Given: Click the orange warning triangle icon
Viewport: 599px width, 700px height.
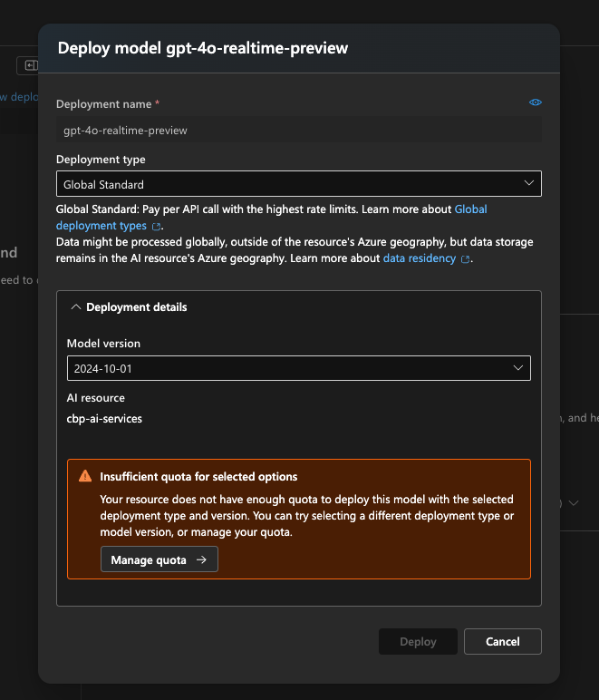Looking at the screenshot, I should [85, 476].
